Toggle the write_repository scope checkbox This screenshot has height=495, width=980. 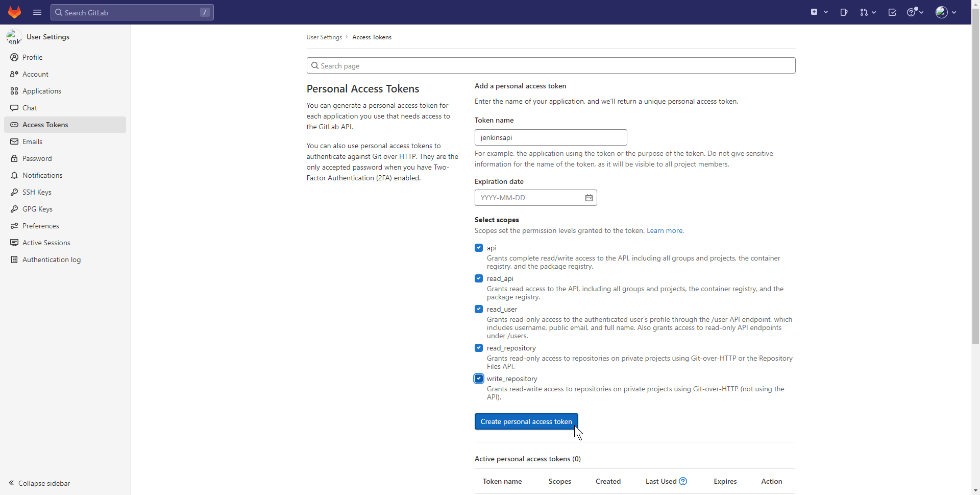point(479,379)
